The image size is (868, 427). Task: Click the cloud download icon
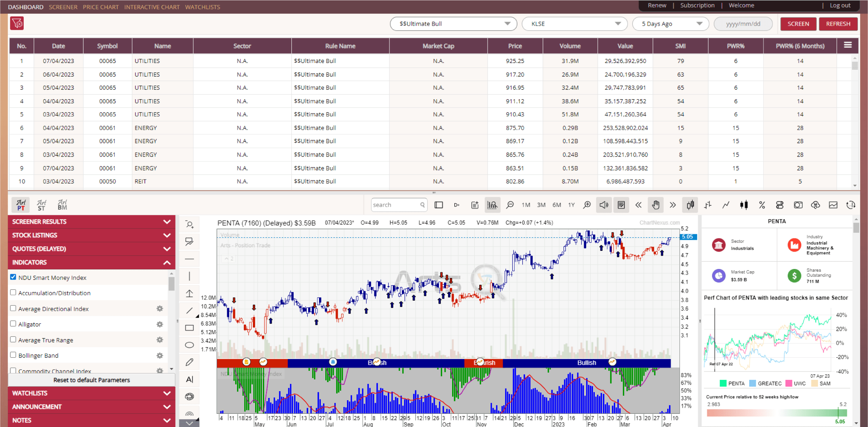[816, 205]
